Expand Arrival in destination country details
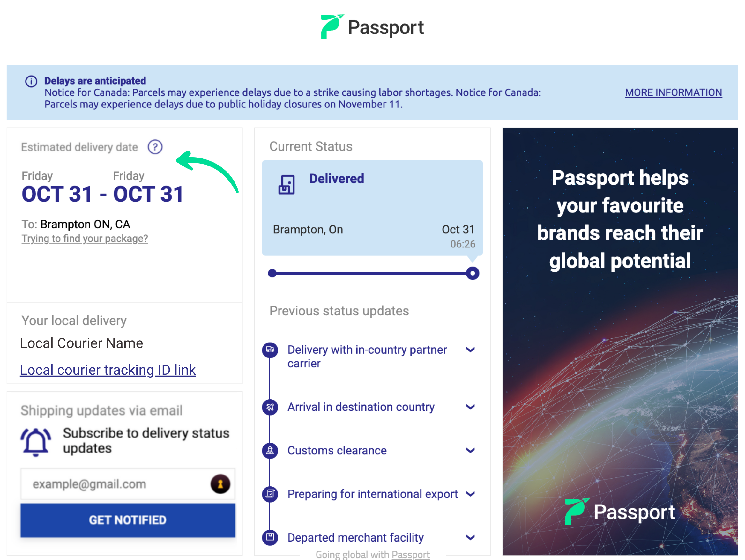This screenshot has width=745, height=560. tap(471, 407)
